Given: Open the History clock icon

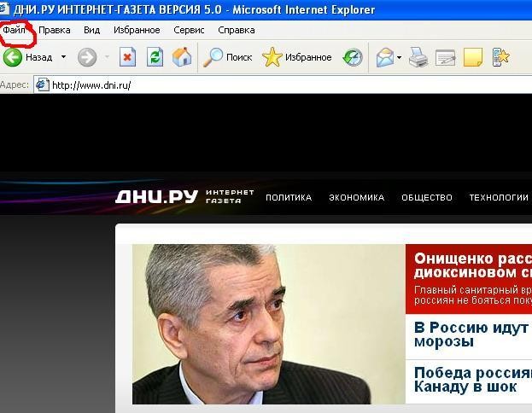Looking at the screenshot, I should (x=353, y=57).
